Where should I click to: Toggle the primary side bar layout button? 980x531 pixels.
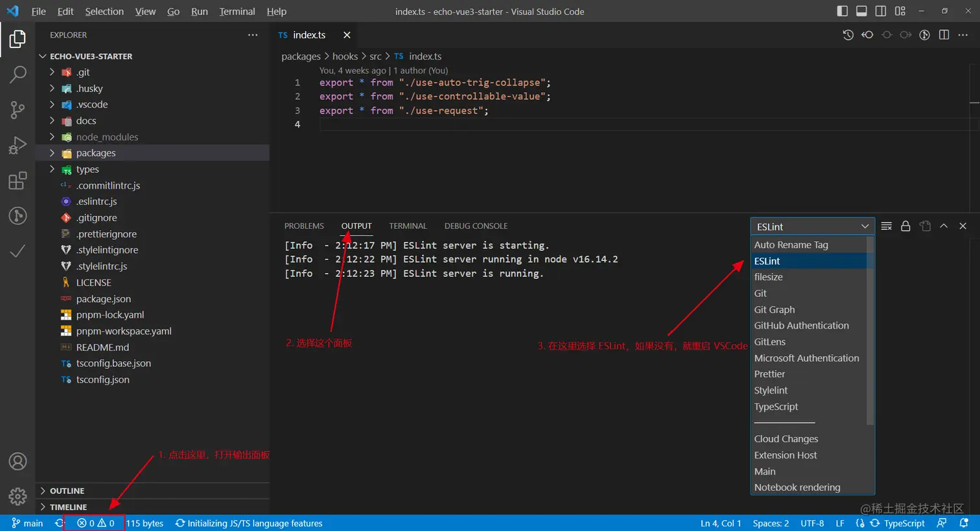point(843,11)
